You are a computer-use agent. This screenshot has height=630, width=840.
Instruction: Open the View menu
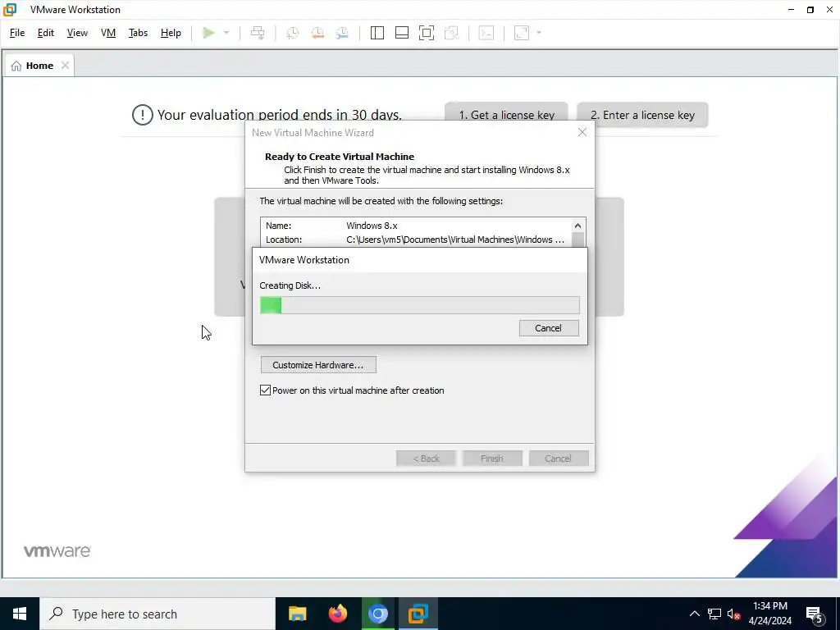(x=77, y=33)
